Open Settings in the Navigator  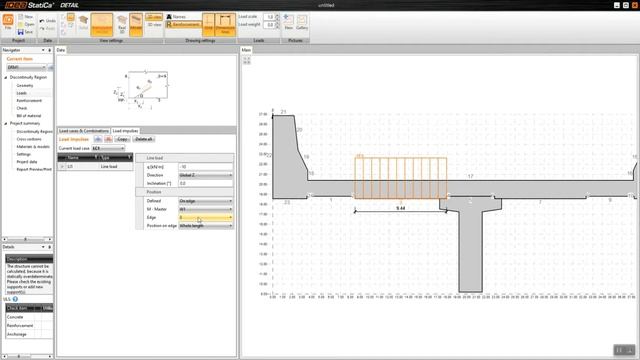click(x=23, y=154)
